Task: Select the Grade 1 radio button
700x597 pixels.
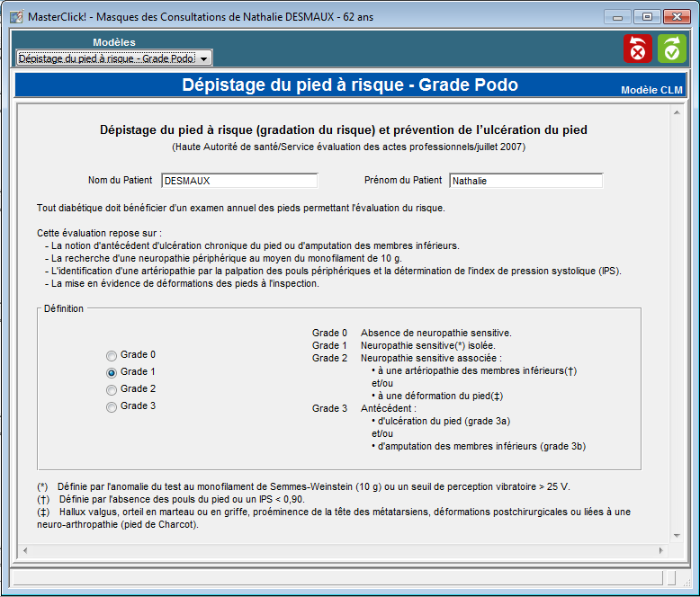Action: click(x=112, y=372)
